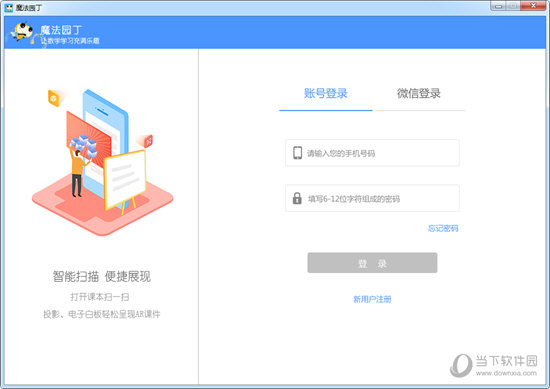Open the 忘记密码 link
The image size is (550, 389).
point(443,228)
